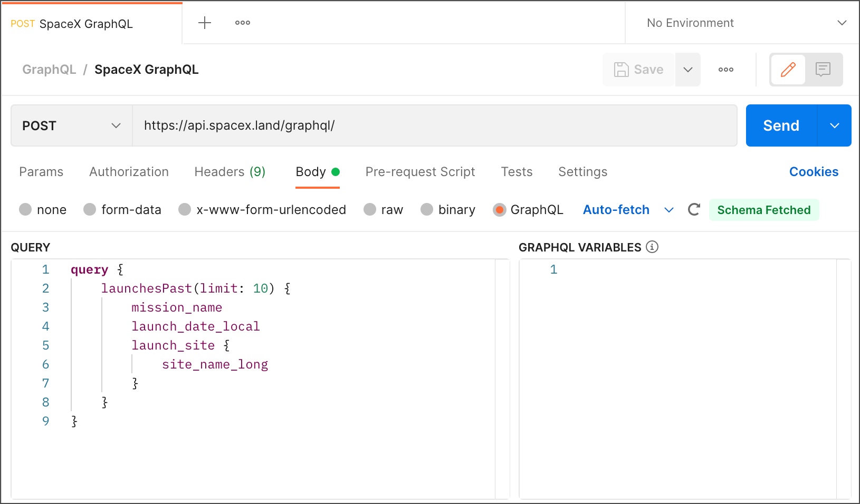This screenshot has height=504, width=860.
Task: Open the request edit pencil icon
Action: (789, 69)
